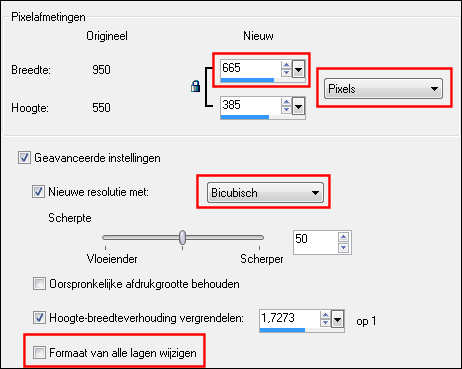Click the sharpness value field showing 50
The image size is (462, 369).
pos(315,242)
